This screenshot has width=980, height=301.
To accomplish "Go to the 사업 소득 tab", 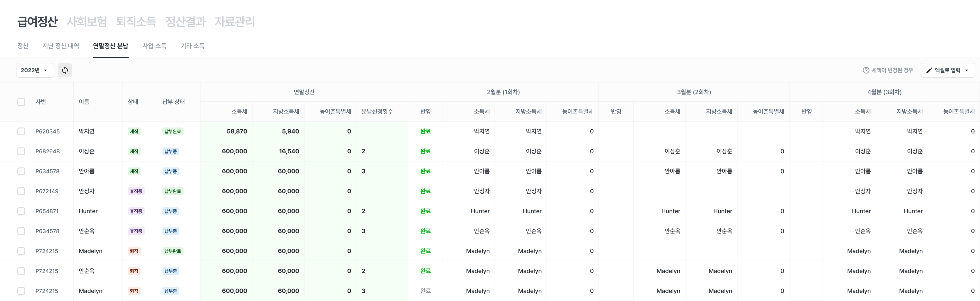I will (x=154, y=46).
